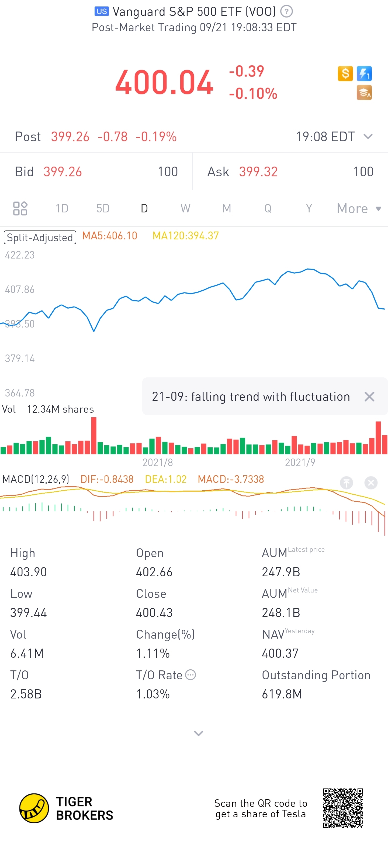Open the chart layout grid icon

click(x=20, y=208)
